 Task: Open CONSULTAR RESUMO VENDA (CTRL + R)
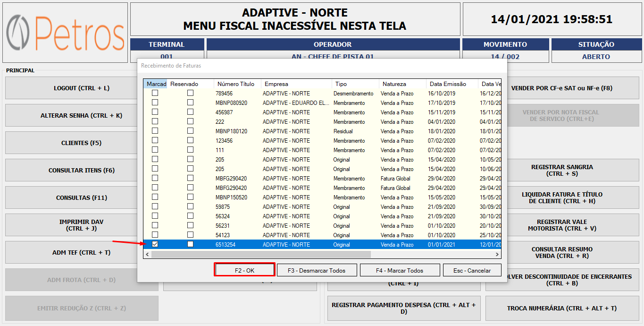click(573, 253)
